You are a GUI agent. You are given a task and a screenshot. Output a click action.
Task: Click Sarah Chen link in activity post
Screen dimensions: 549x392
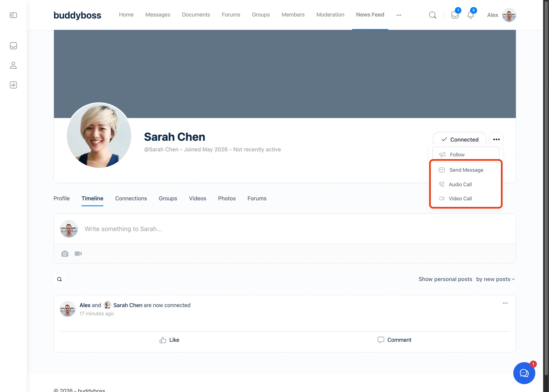(x=128, y=305)
